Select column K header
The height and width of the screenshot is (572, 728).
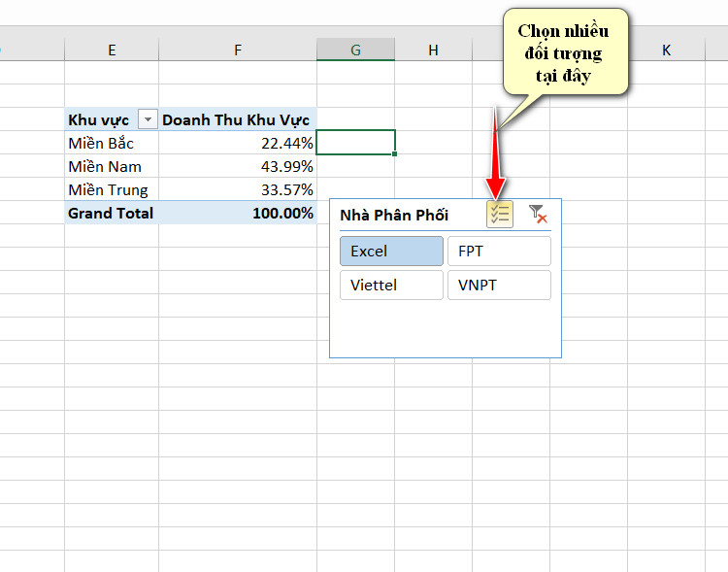pyautogui.click(x=666, y=50)
